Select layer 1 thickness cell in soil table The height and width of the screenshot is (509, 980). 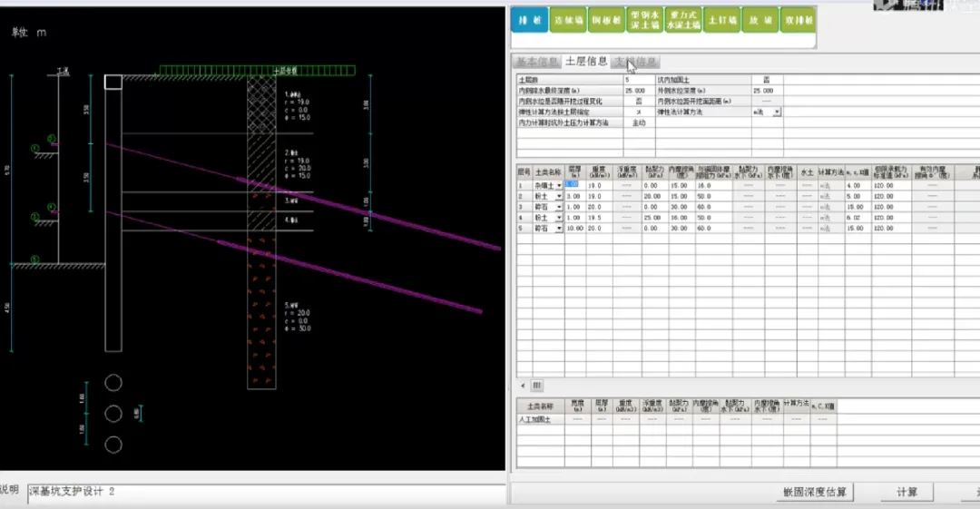pyautogui.click(x=575, y=185)
